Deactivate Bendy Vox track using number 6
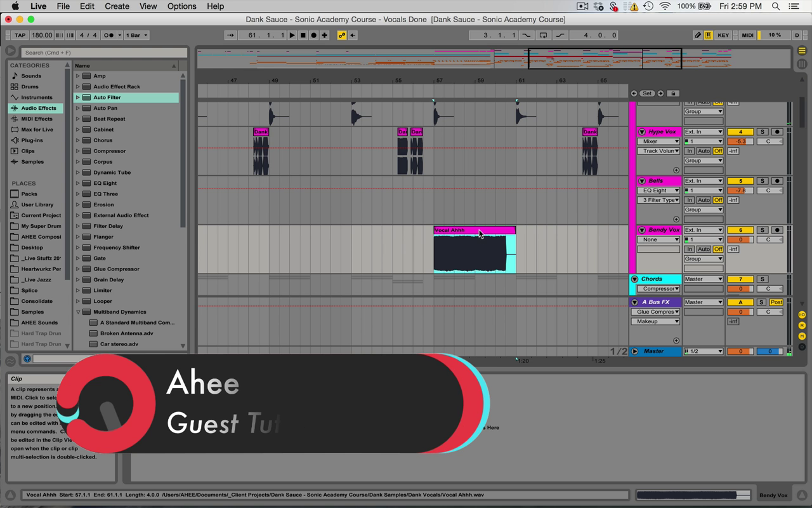This screenshot has height=508, width=812. [740, 230]
